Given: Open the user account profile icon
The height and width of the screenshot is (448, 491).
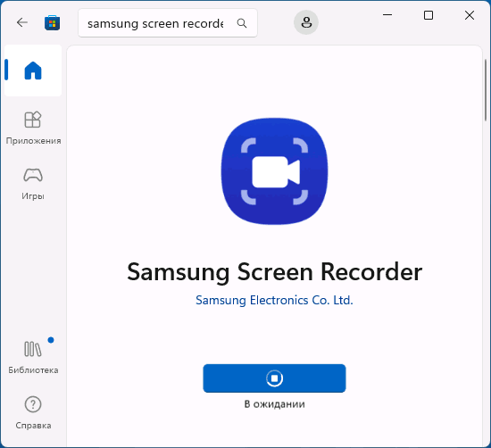Looking at the screenshot, I should click(x=306, y=22).
